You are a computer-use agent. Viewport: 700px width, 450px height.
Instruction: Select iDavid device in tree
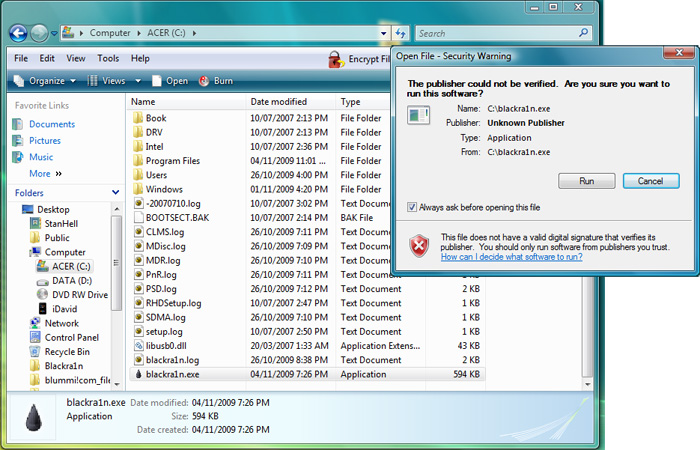pyautogui.click(x=65, y=309)
